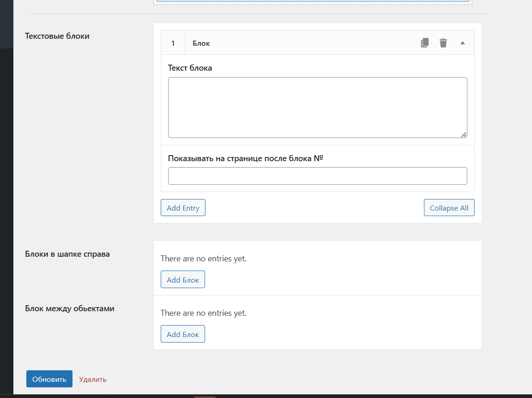The height and width of the screenshot is (398, 532).
Task: Click the red Удалить link
Action: coord(93,380)
